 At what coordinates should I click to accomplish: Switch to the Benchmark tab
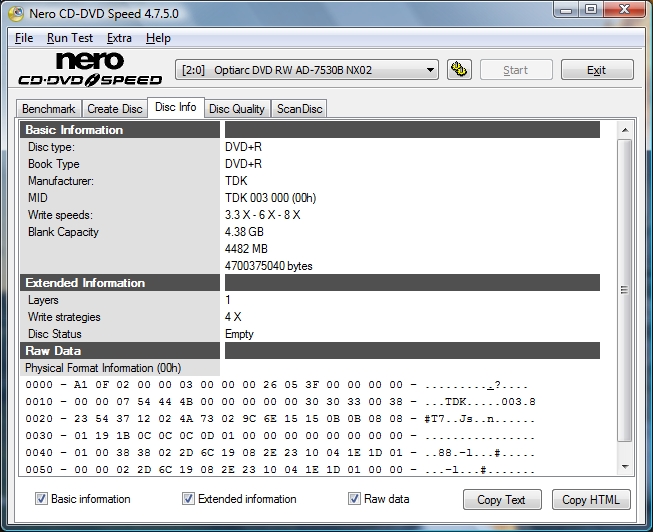[x=49, y=109]
